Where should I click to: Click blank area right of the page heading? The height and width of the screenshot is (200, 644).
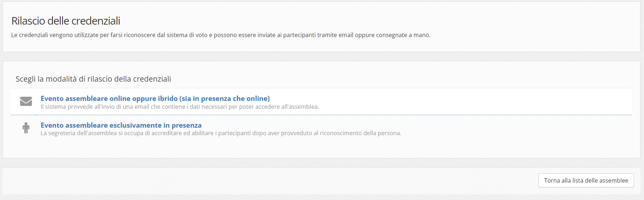tap(357, 21)
